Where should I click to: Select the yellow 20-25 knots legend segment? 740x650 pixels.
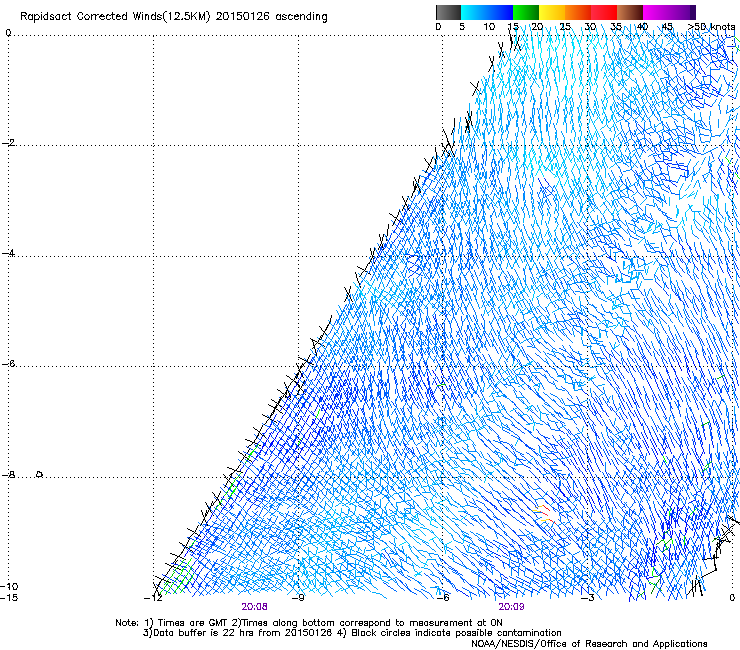click(x=552, y=12)
